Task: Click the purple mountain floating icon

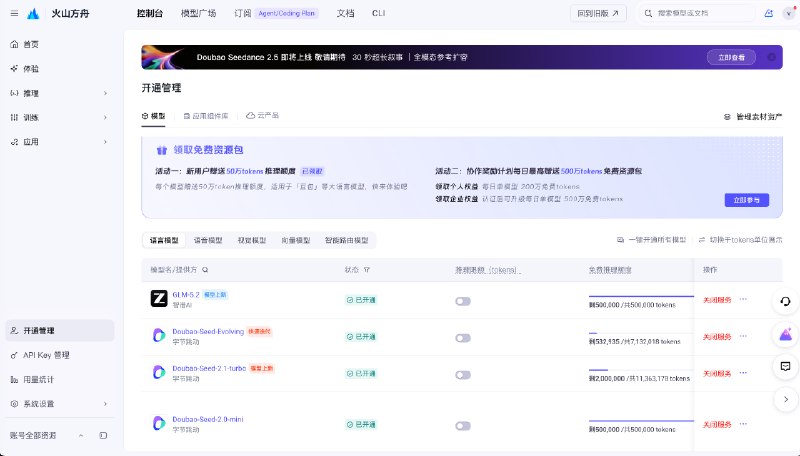Action: coord(786,335)
